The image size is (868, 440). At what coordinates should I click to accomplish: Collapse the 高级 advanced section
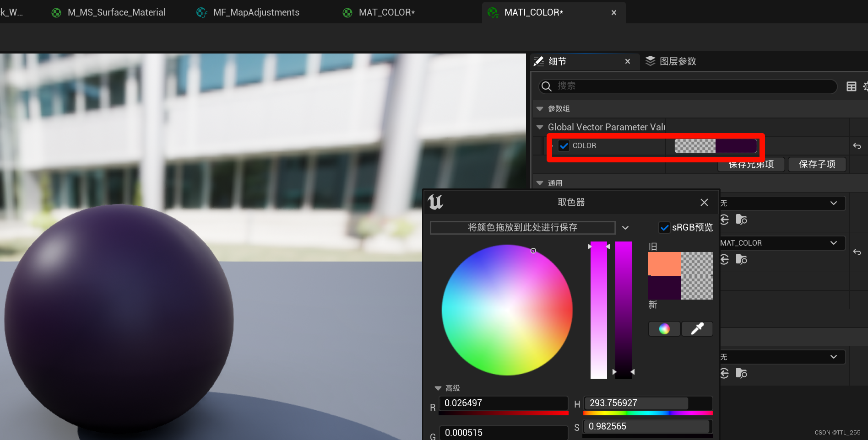tap(438, 388)
